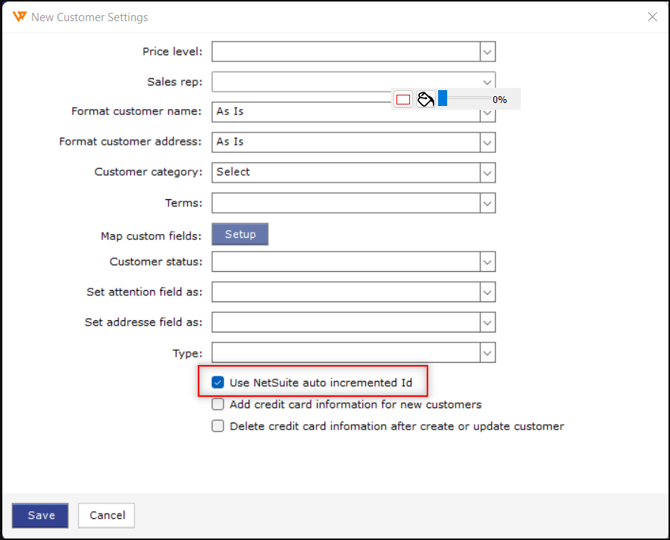
Task: Check Delete credit card information after update
Action: coord(218,426)
